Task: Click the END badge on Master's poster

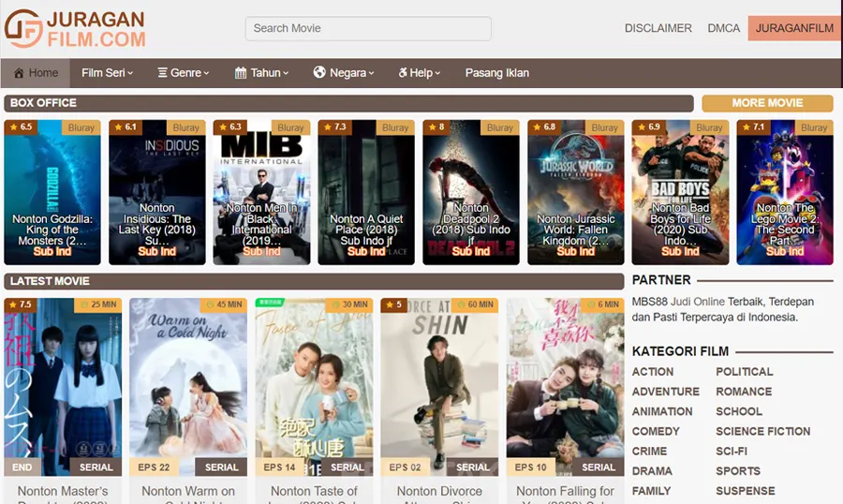Action: [x=22, y=467]
